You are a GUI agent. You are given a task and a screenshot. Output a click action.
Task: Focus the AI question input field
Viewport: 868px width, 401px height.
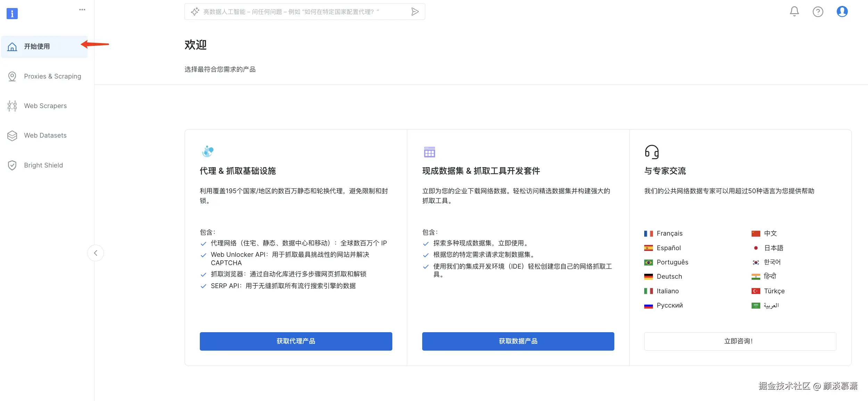(x=299, y=12)
